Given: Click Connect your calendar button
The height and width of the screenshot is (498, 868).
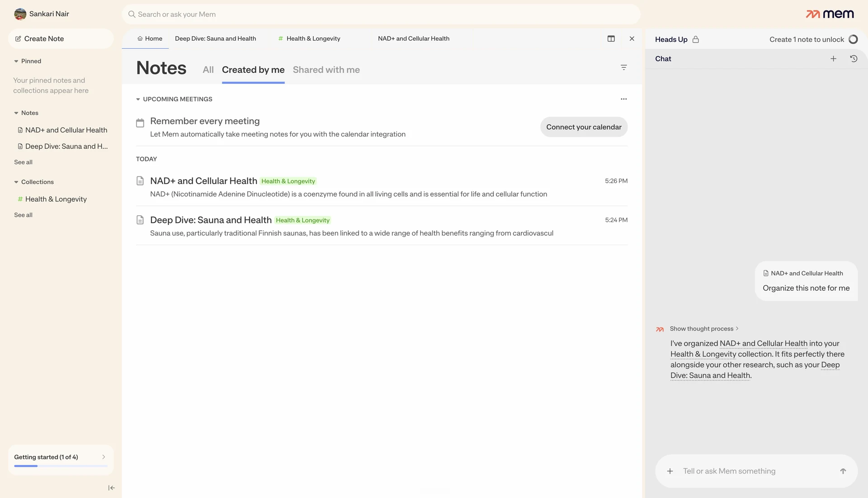Looking at the screenshot, I should (x=584, y=127).
